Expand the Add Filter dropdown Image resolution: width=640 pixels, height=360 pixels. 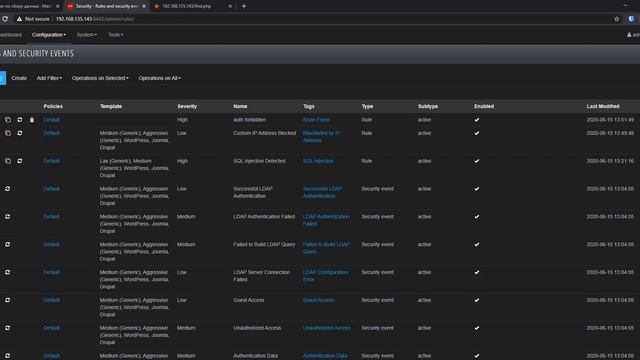pyautogui.click(x=49, y=78)
